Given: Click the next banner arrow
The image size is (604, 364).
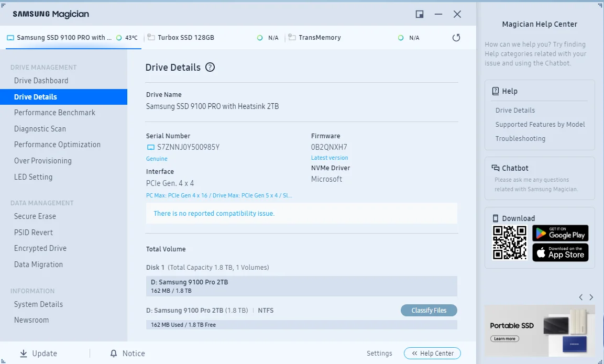Looking at the screenshot, I should pyautogui.click(x=591, y=297).
